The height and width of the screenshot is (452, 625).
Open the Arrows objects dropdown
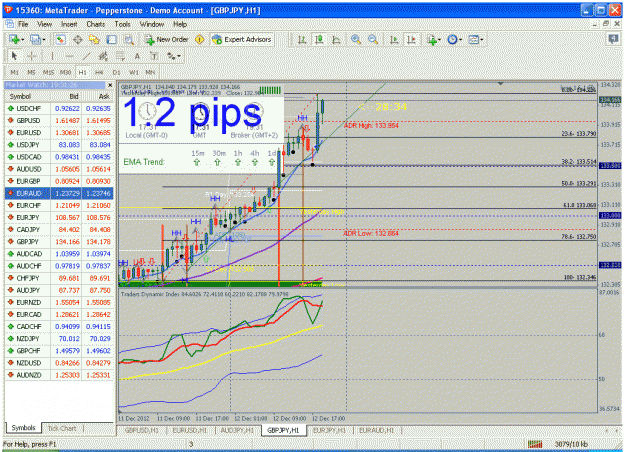coord(173,56)
